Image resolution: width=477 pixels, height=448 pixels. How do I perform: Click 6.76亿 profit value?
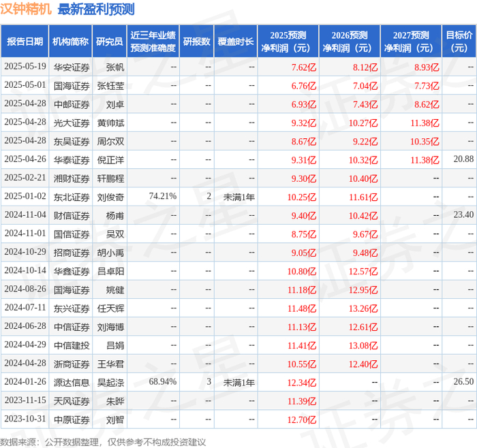(304, 86)
